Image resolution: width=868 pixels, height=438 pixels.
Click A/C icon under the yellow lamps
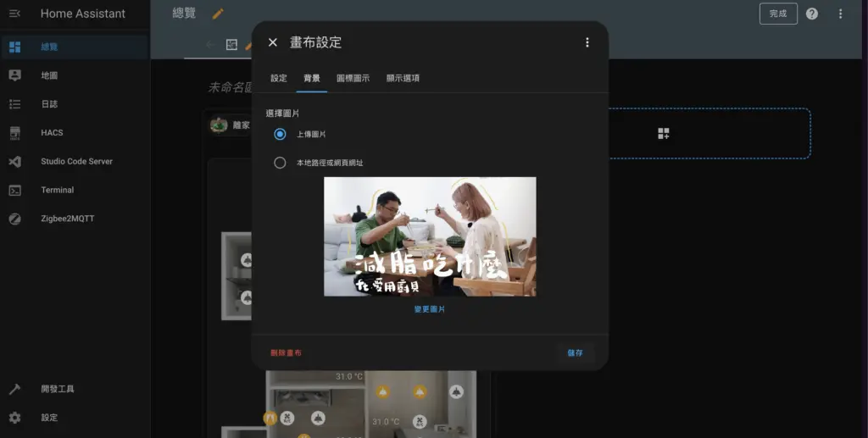[x=420, y=421]
